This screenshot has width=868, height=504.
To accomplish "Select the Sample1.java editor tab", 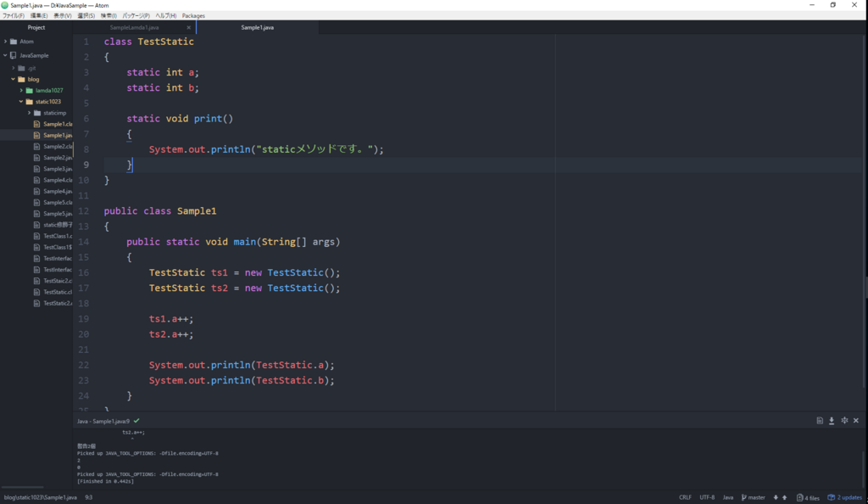I will click(x=258, y=27).
